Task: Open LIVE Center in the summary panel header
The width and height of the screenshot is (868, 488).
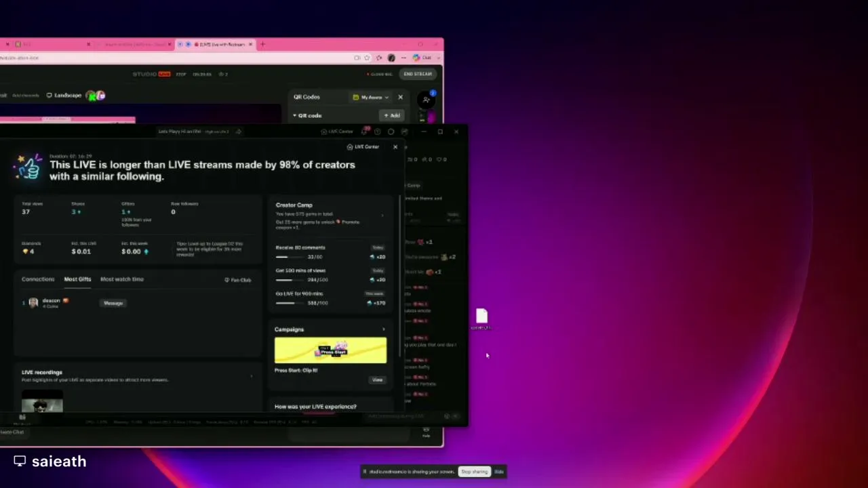Action: tap(363, 147)
